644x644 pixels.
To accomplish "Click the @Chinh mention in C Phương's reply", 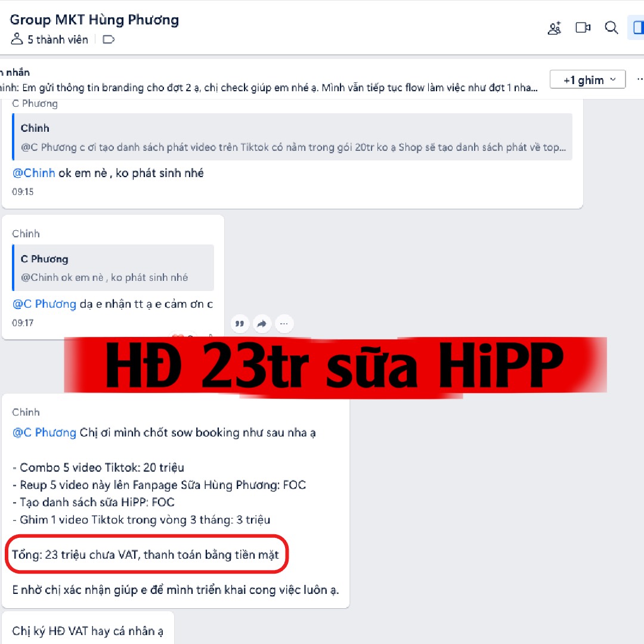I will pos(33,173).
